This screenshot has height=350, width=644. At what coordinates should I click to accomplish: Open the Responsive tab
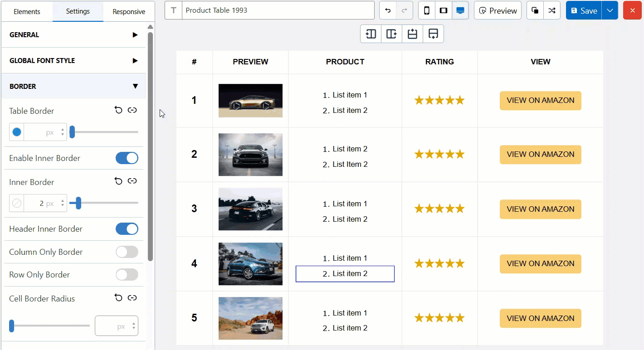(x=129, y=12)
